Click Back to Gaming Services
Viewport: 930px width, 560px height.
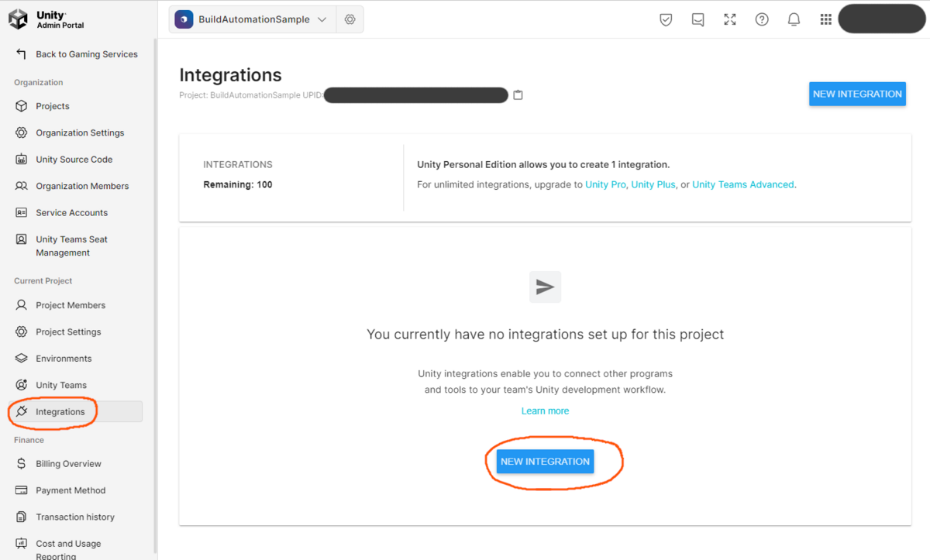click(x=87, y=53)
